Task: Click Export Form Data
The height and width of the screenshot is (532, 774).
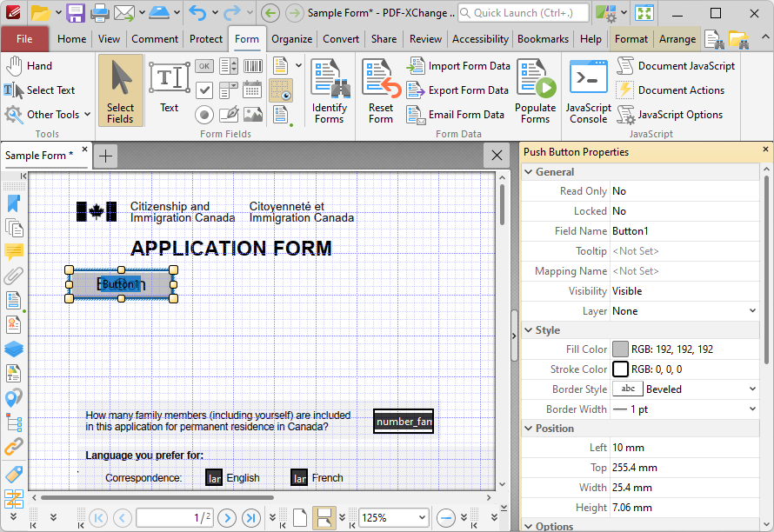Action: (457, 90)
